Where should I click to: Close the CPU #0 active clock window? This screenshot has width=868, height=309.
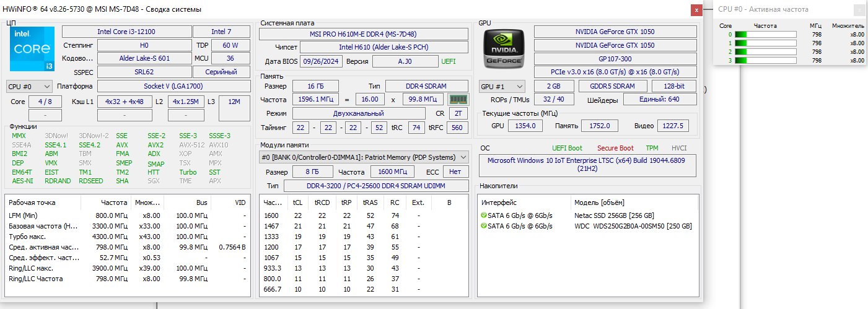click(859, 10)
